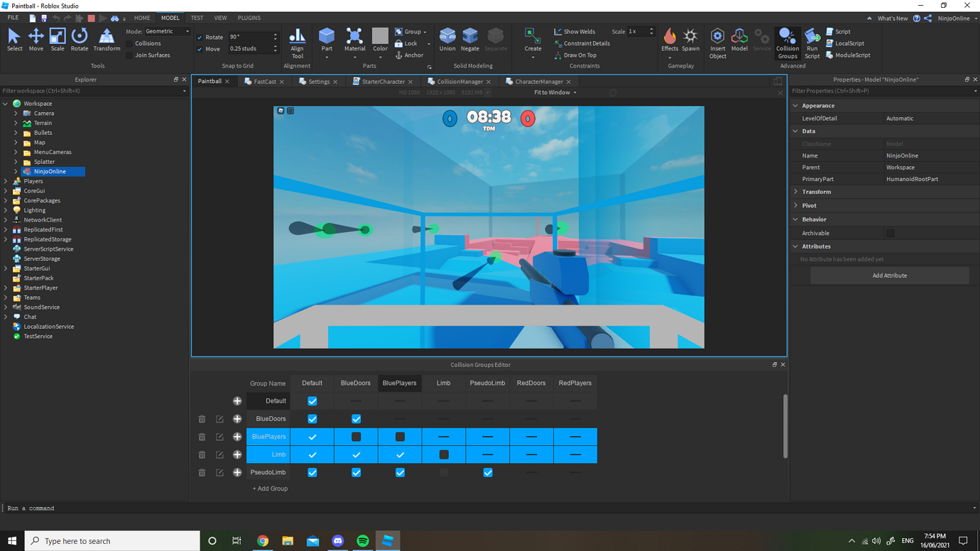
Task: Uncheck Default versus Default collision
Action: pos(312,401)
